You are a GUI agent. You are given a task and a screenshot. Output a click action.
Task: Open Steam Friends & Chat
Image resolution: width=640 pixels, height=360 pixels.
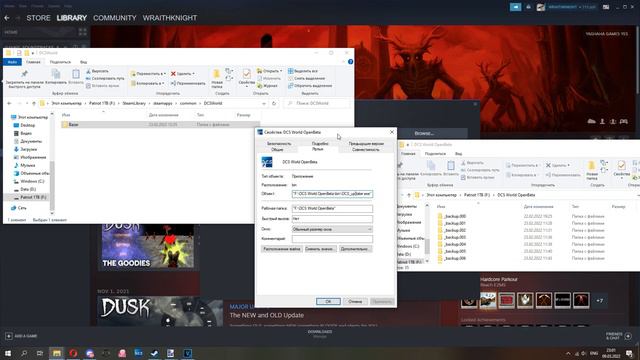618,336
